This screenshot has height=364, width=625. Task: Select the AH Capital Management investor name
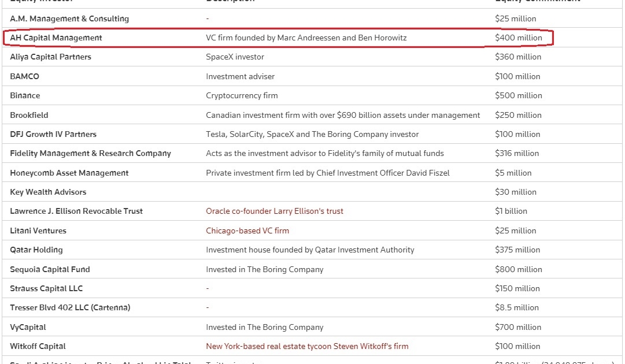(x=56, y=38)
